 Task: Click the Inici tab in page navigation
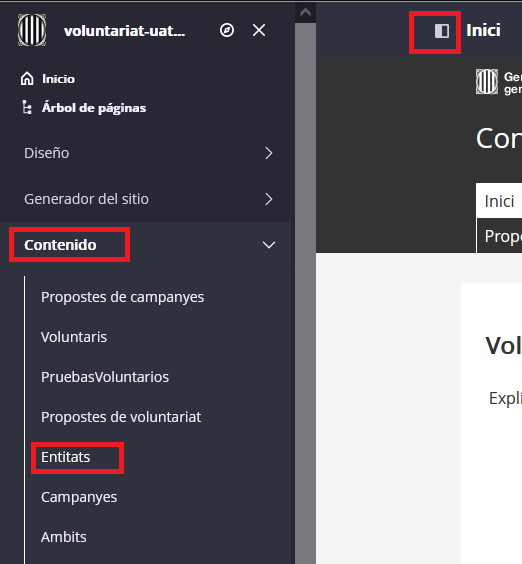coord(499,201)
